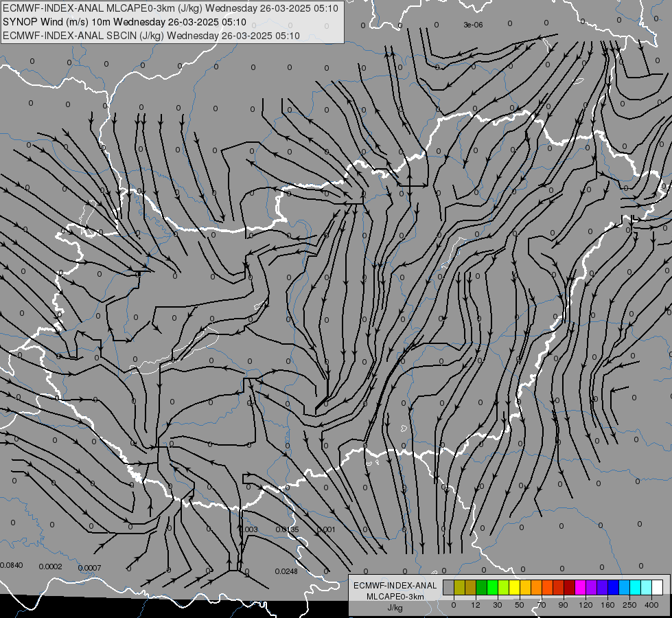Click the dark red legend swatch
This screenshot has width=672, height=618.
click(570, 587)
